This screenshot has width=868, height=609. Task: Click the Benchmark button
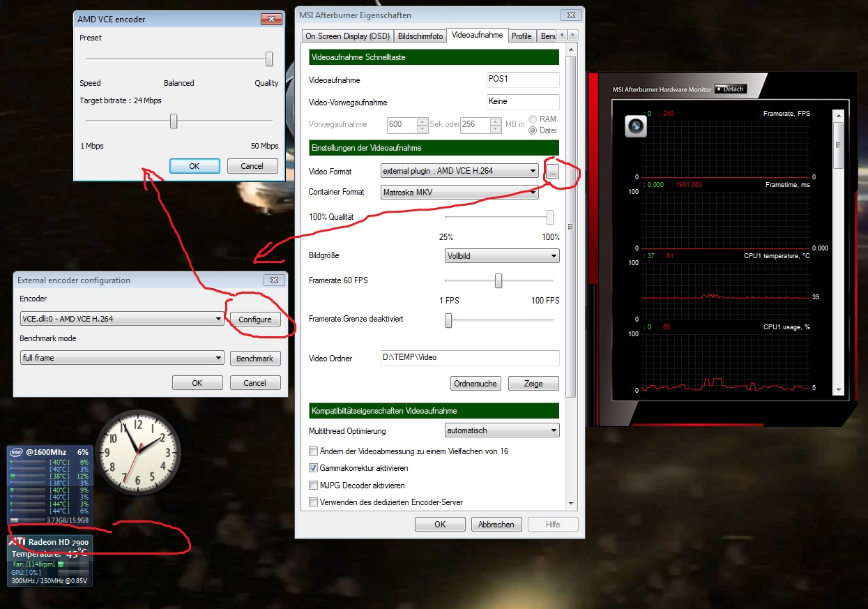coord(255,358)
